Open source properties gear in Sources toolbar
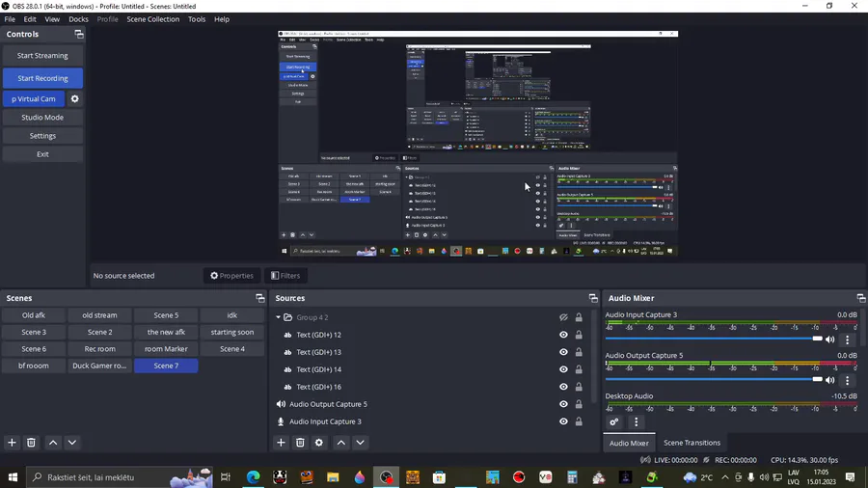868x488 pixels. (319, 443)
